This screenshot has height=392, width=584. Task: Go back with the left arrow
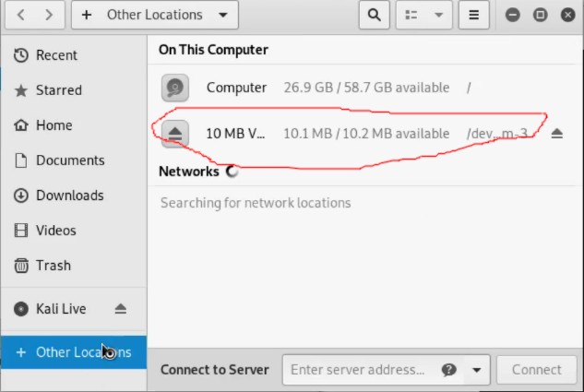point(21,15)
